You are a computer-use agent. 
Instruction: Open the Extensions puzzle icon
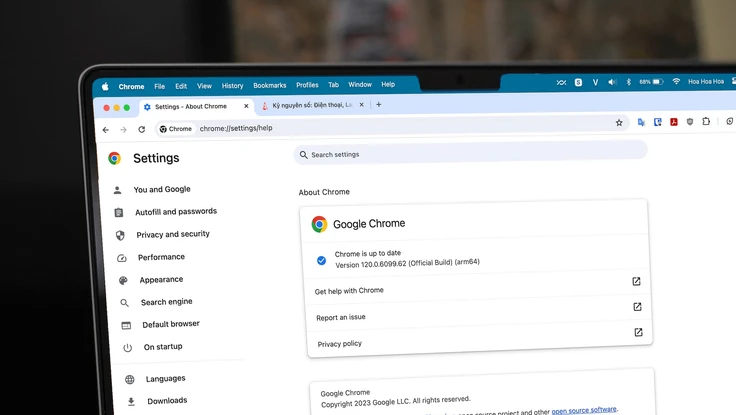pyautogui.click(x=706, y=121)
